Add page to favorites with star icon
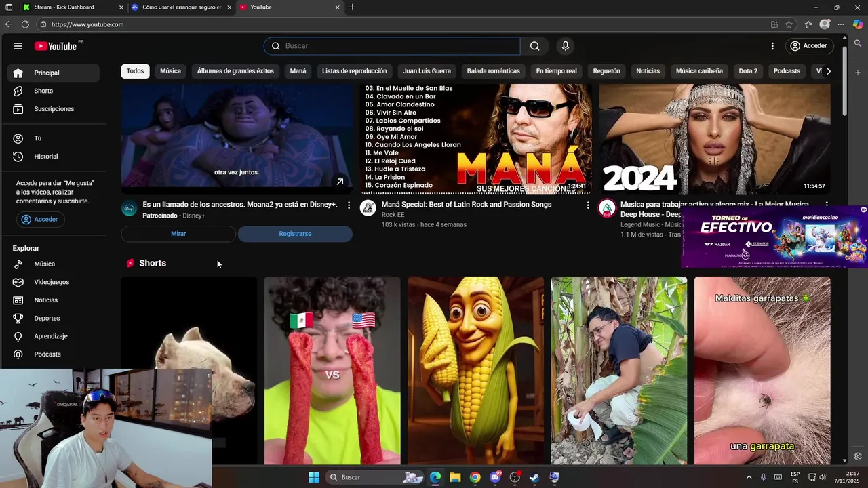This screenshot has height=488, width=868. click(x=789, y=24)
